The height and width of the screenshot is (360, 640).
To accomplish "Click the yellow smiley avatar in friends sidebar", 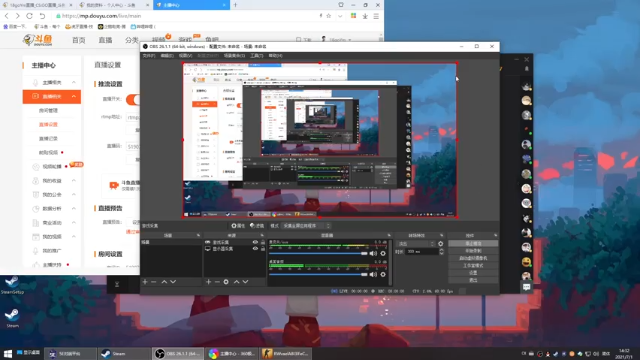I will pos(527,262).
